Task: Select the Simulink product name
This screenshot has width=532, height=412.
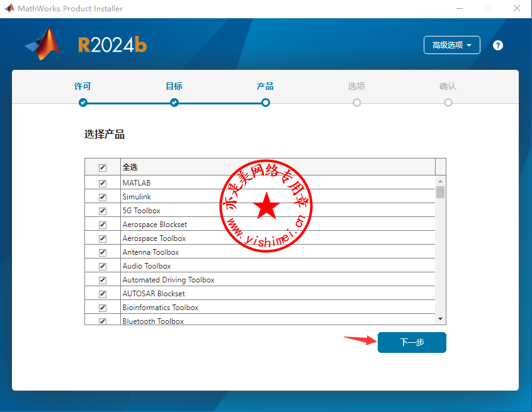Action: pos(137,197)
